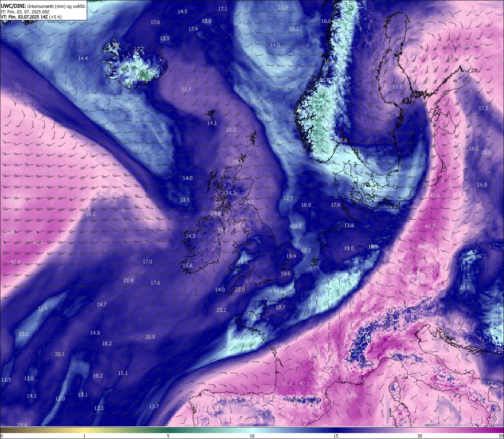Screen dimensions: 504x439
Task: Click the value 18.0 on the eastern edge
Action: 474,148
